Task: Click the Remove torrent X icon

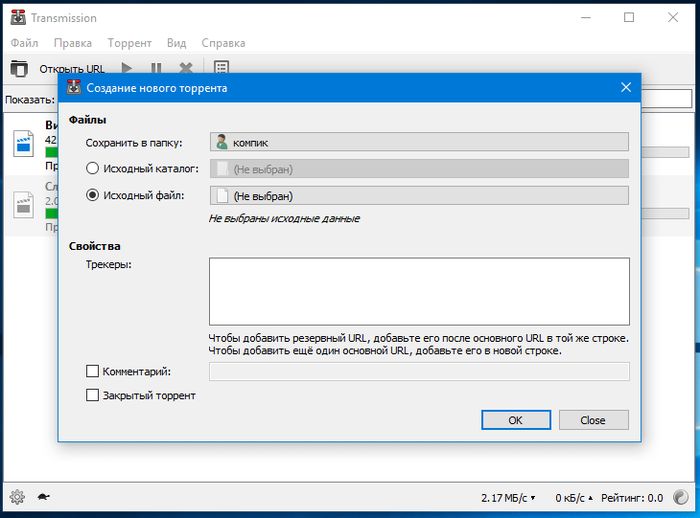Action: tap(186, 69)
